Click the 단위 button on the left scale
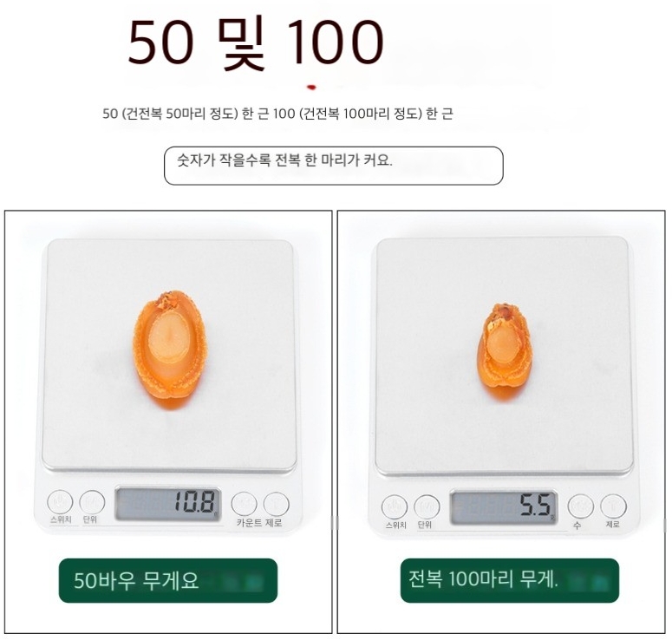This screenshot has height=640, width=672. coord(92,502)
